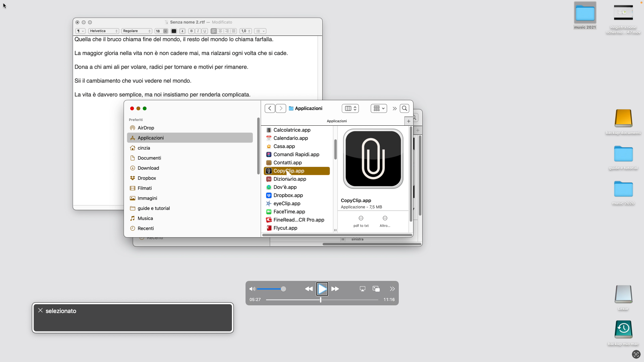644x362 pixels.
Task: Align text left in TextEdit
Action: coord(214,31)
